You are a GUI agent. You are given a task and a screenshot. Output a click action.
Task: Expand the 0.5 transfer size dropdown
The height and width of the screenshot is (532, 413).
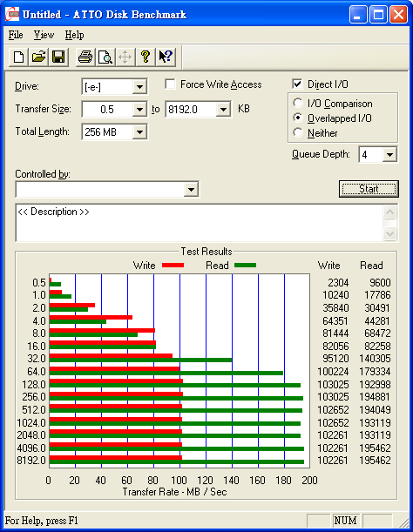click(x=139, y=110)
